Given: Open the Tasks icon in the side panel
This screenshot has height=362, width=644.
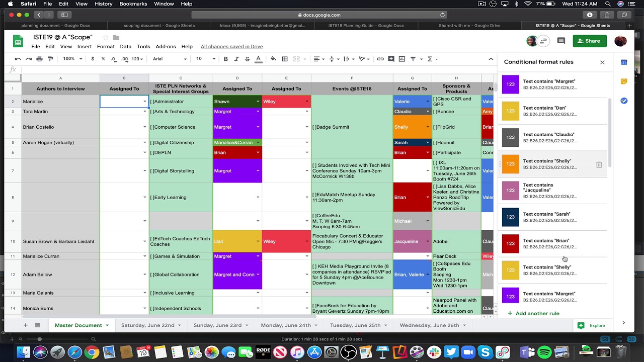Looking at the screenshot, I should [624, 101].
